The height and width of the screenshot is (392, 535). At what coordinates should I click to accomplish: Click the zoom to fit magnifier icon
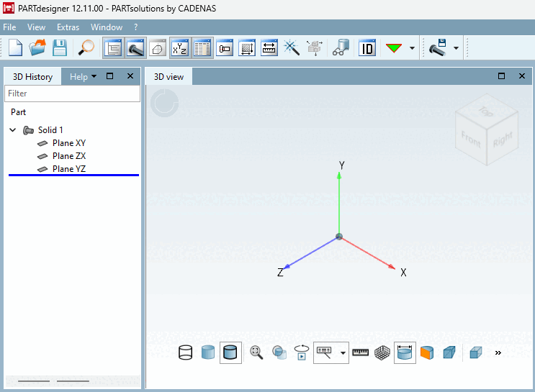pos(256,352)
